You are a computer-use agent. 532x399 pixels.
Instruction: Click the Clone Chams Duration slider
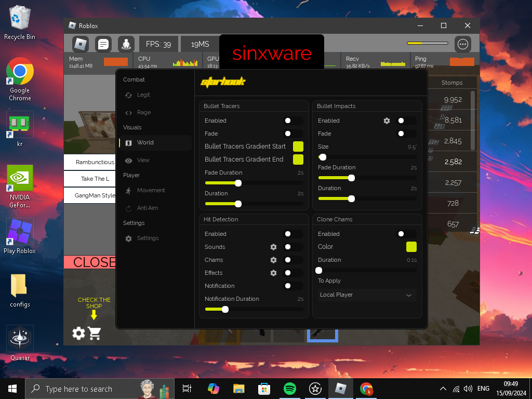pyautogui.click(x=367, y=270)
